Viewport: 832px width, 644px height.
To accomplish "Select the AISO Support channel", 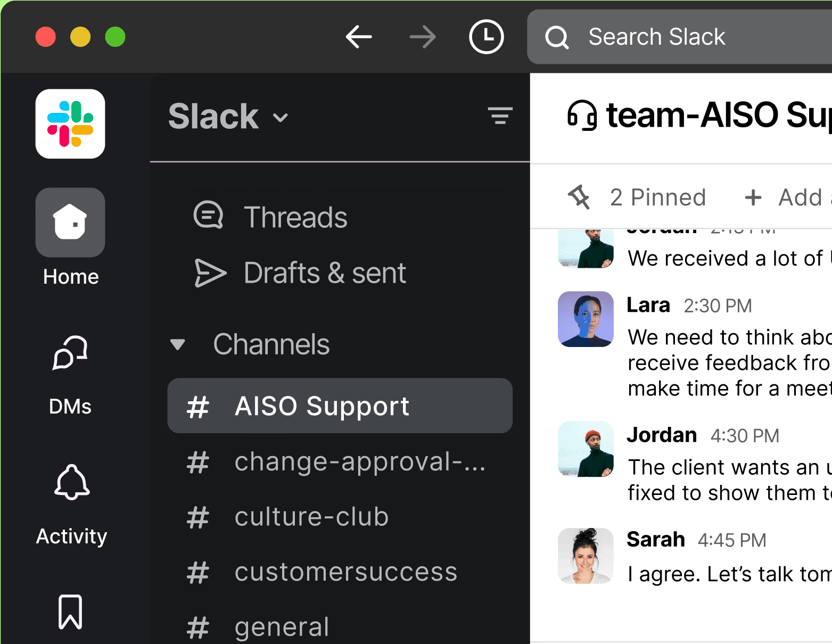I will click(x=340, y=406).
